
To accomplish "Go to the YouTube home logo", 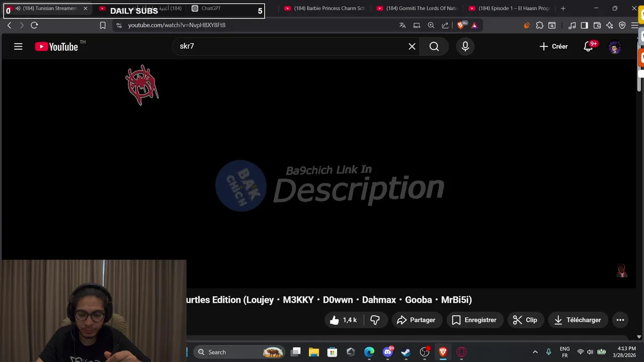I will [x=56, y=47].
